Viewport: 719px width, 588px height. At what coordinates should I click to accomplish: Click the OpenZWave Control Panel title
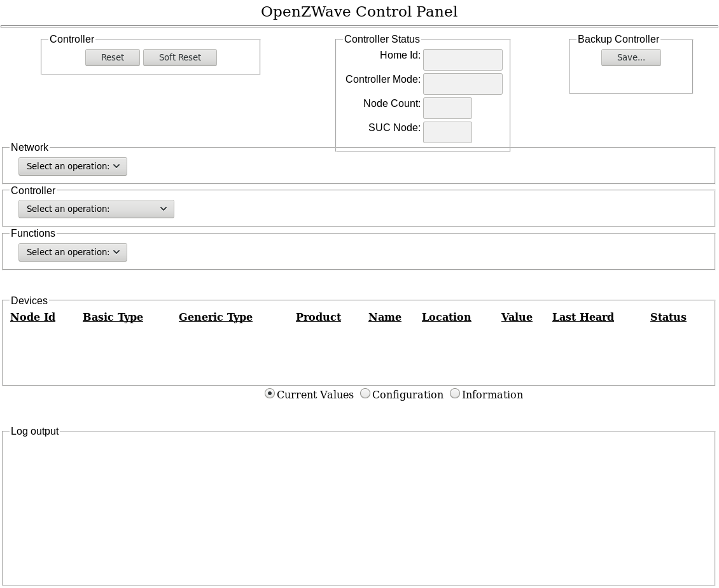pyautogui.click(x=359, y=12)
